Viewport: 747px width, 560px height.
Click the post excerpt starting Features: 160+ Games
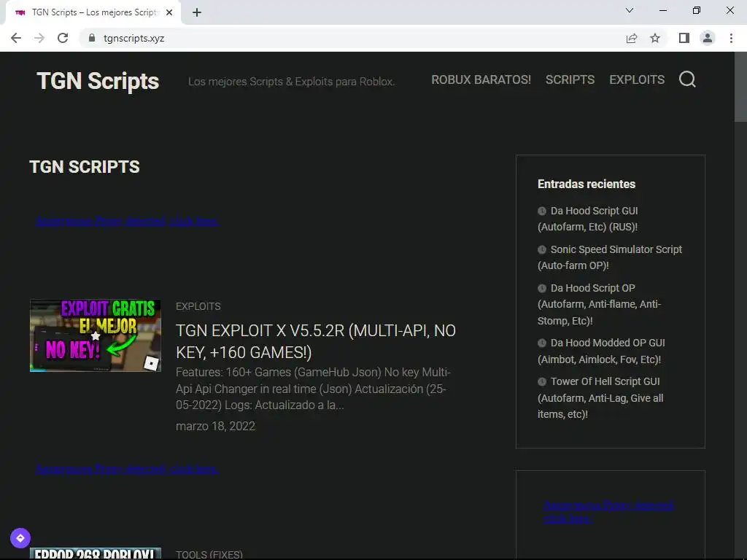click(x=312, y=389)
